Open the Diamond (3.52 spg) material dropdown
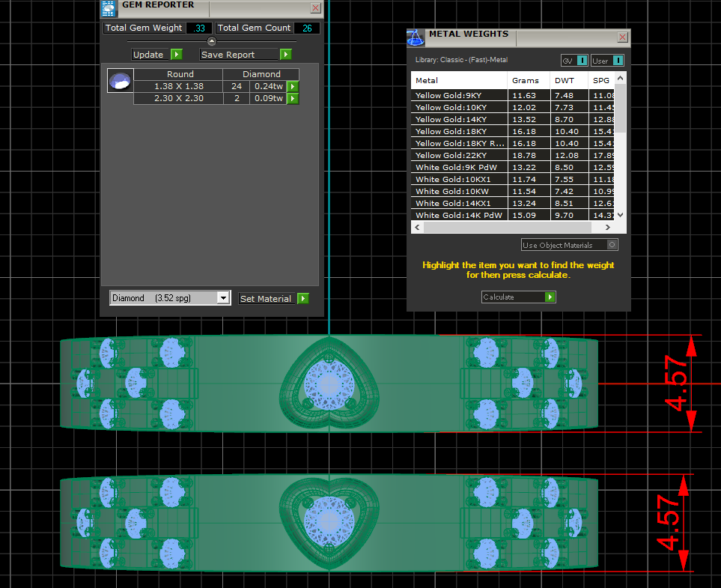The height and width of the screenshot is (588, 721). coord(222,298)
